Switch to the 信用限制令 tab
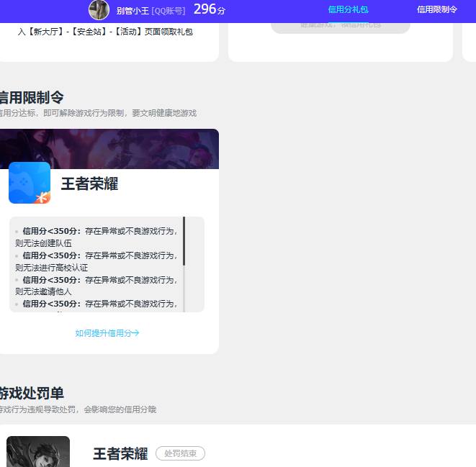 pyautogui.click(x=437, y=9)
